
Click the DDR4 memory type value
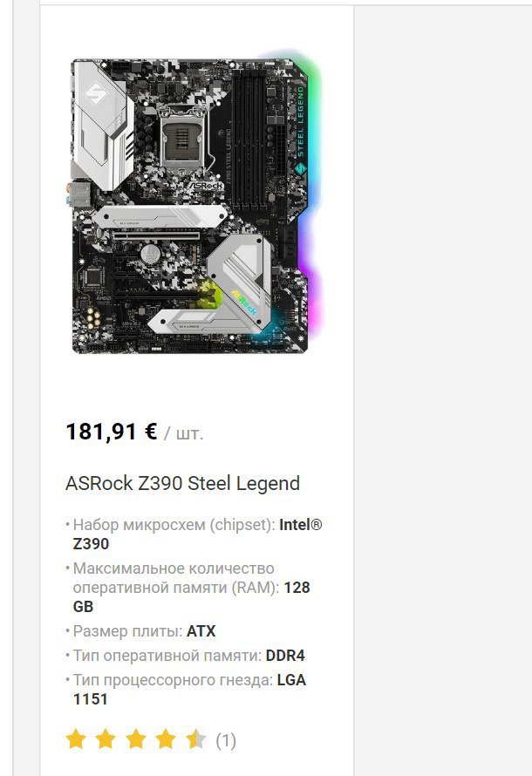pyautogui.click(x=285, y=656)
